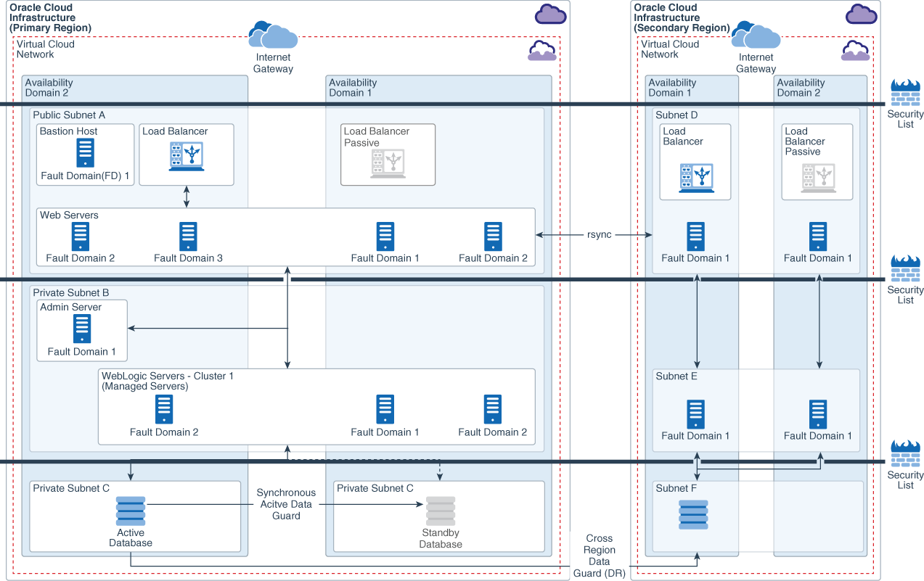Select the Admin Server icon in Private Subnet B

click(81, 329)
